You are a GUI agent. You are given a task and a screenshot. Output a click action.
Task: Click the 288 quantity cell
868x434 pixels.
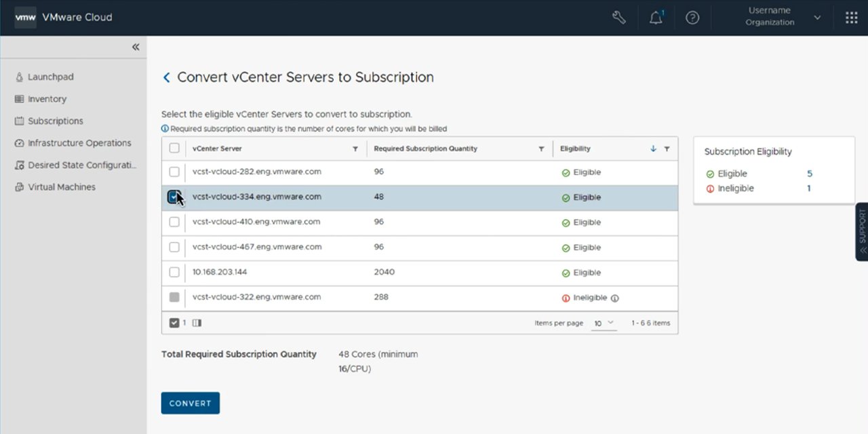381,297
